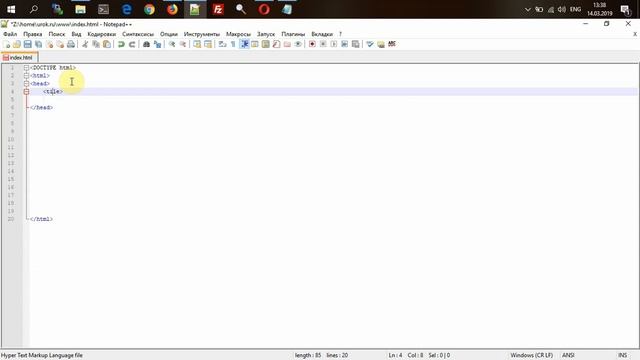Collapse the head tag fold on line 3
Screen dimensions: 640x360
[27, 84]
